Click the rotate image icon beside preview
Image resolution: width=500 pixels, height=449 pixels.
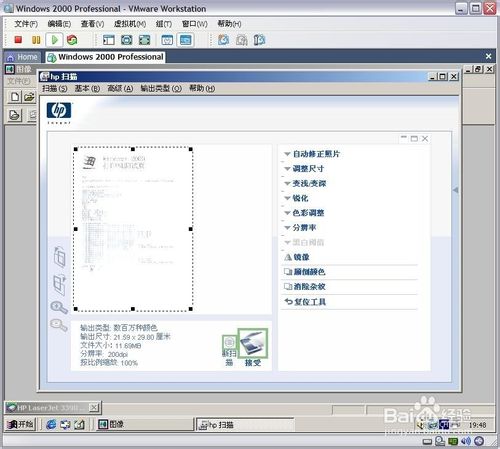[60, 257]
